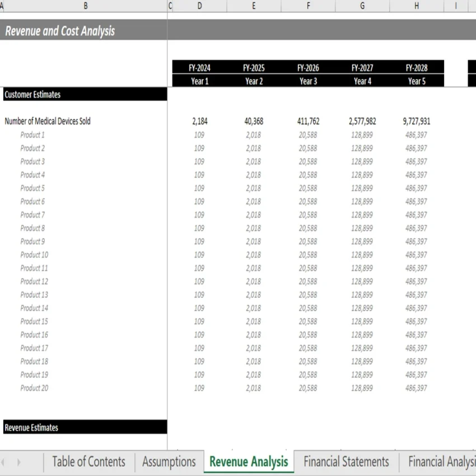The height and width of the screenshot is (476, 476).
Task: Click the Year 5 header cell
Action: 416,81
